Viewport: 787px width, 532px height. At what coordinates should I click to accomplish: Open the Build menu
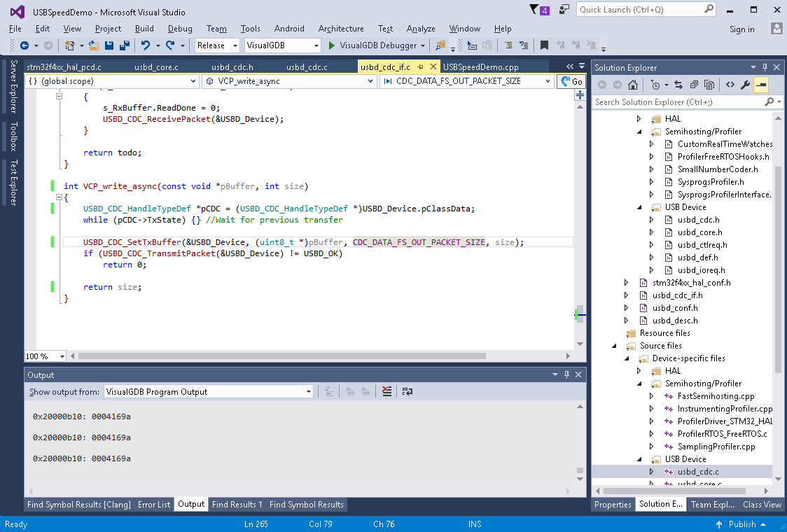(x=144, y=29)
